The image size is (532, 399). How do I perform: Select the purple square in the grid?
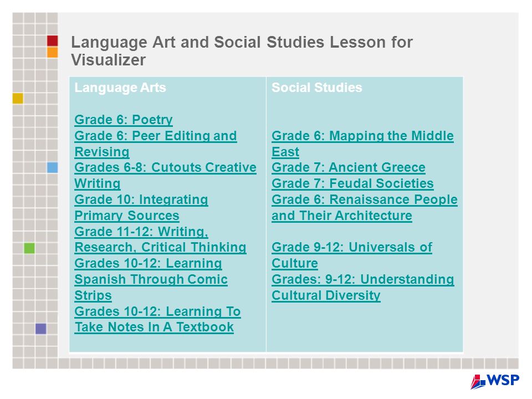coord(40,329)
